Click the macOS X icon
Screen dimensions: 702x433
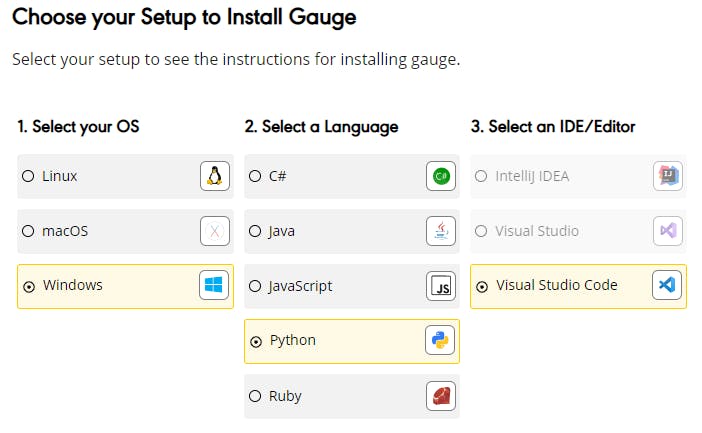click(x=213, y=231)
